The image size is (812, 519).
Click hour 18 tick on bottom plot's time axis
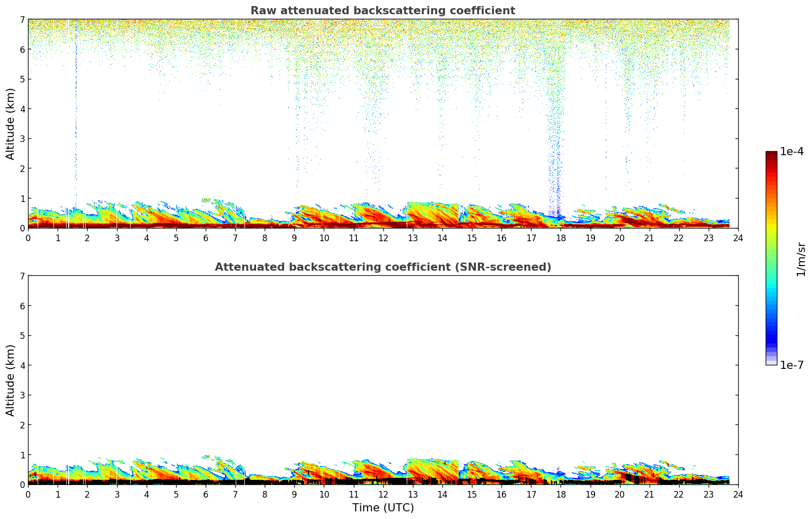(x=561, y=494)
